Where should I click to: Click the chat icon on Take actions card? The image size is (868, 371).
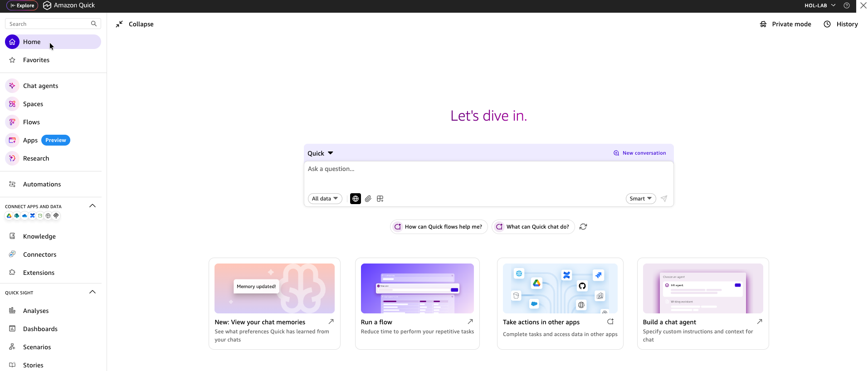(610, 322)
